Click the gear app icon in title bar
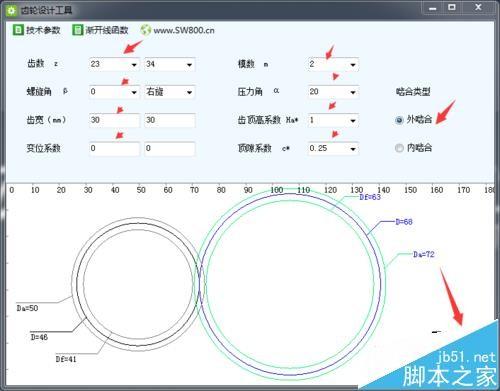This screenshot has width=500, height=391. point(11,10)
